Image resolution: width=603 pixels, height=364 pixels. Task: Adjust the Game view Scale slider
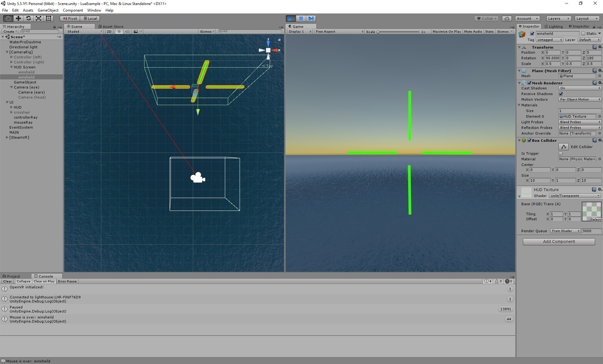[x=378, y=32]
